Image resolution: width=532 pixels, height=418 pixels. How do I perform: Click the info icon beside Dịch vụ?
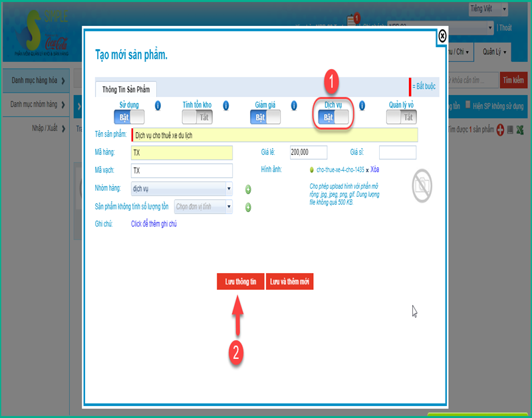pyautogui.click(x=362, y=106)
